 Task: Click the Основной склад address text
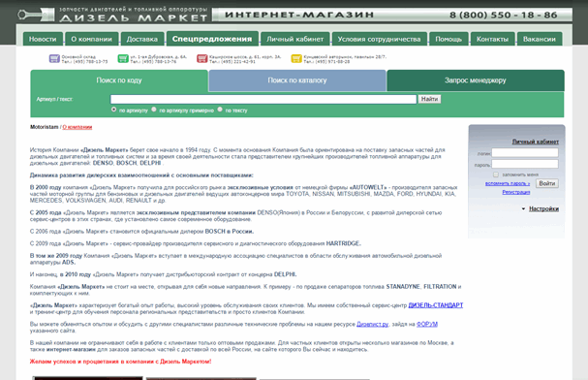(x=84, y=59)
